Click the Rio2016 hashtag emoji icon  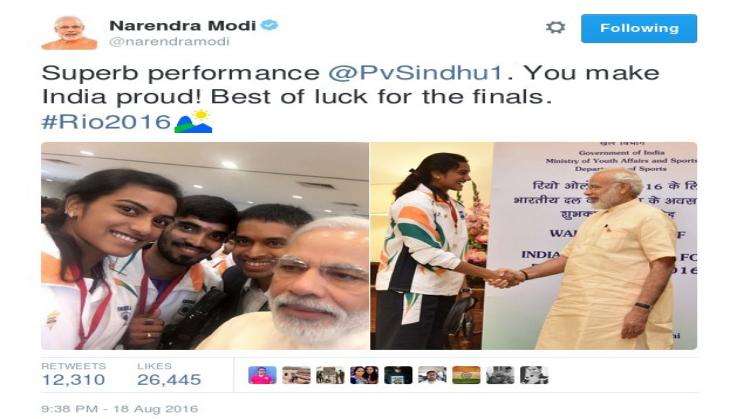(193, 122)
